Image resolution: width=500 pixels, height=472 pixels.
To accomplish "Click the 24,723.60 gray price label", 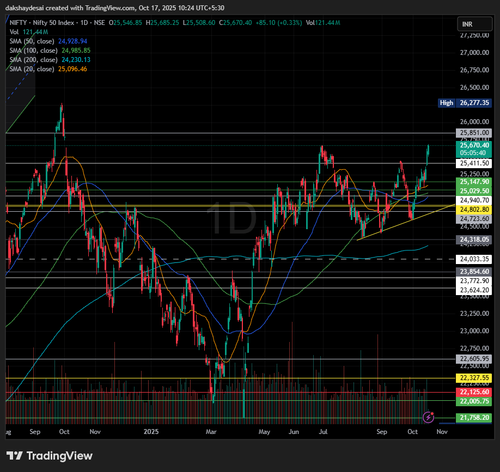I will point(474,219).
